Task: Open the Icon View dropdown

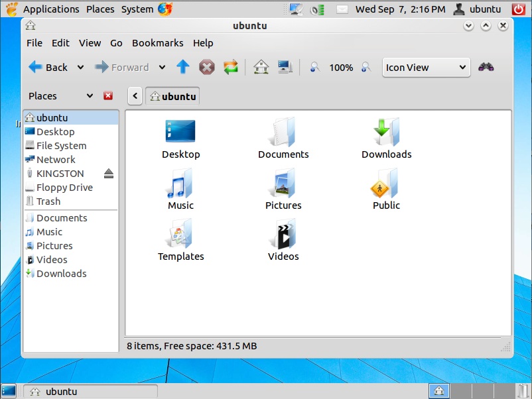Action: [x=426, y=68]
